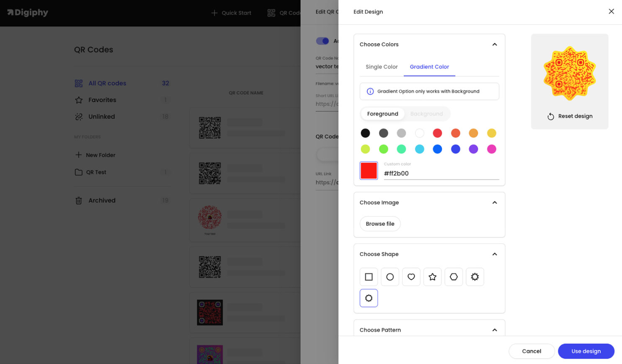Select the gear-like burst shape option
The image size is (622, 364).
pyautogui.click(x=475, y=276)
